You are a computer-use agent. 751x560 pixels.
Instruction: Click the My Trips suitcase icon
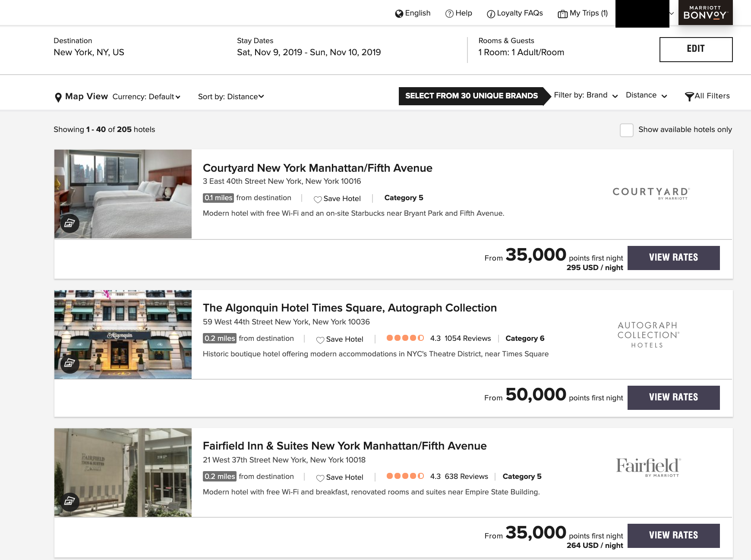[x=562, y=14]
